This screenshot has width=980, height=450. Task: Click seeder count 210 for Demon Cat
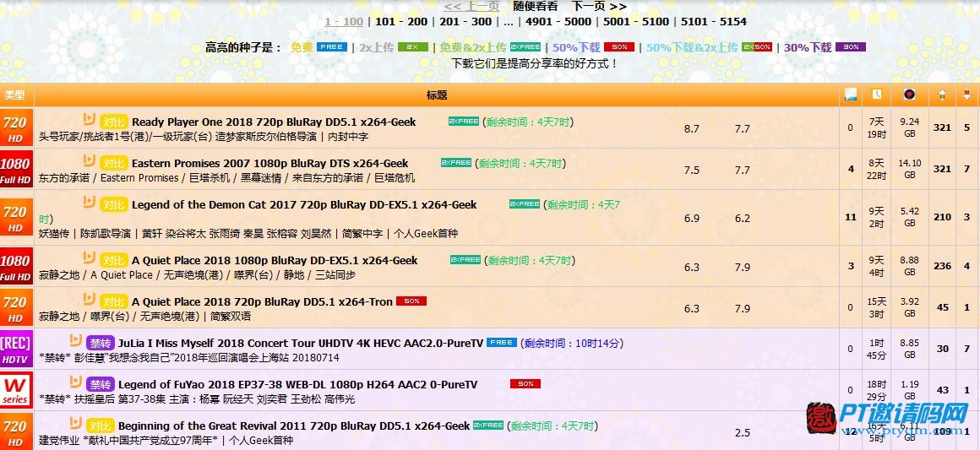[942, 218]
